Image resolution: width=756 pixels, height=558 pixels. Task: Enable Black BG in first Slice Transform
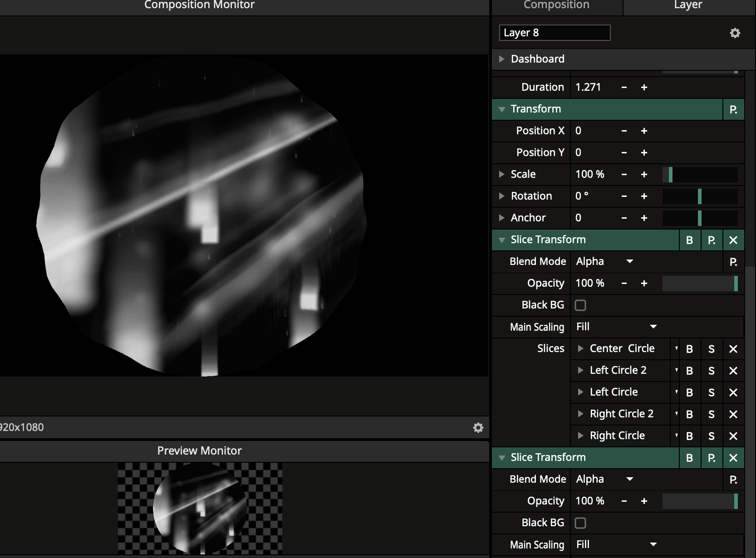[x=580, y=305]
